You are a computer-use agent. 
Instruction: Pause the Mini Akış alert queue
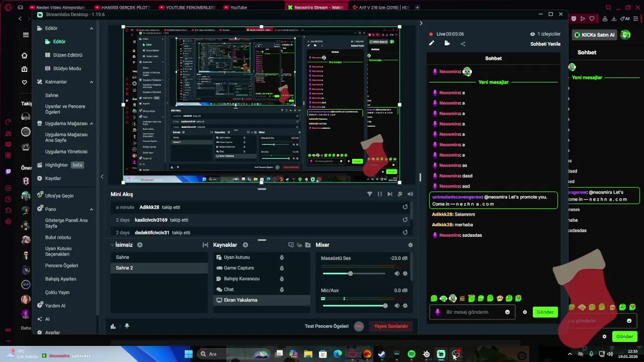point(380,194)
